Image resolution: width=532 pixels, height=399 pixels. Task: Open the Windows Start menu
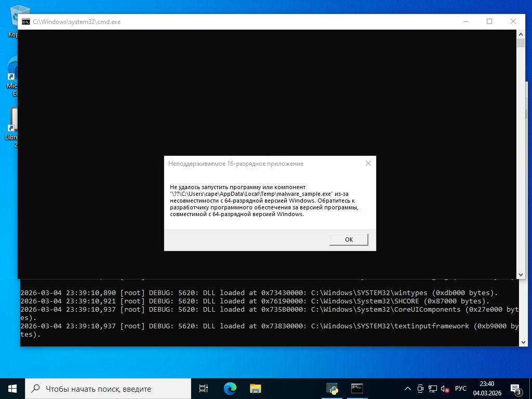pyautogui.click(x=12, y=389)
